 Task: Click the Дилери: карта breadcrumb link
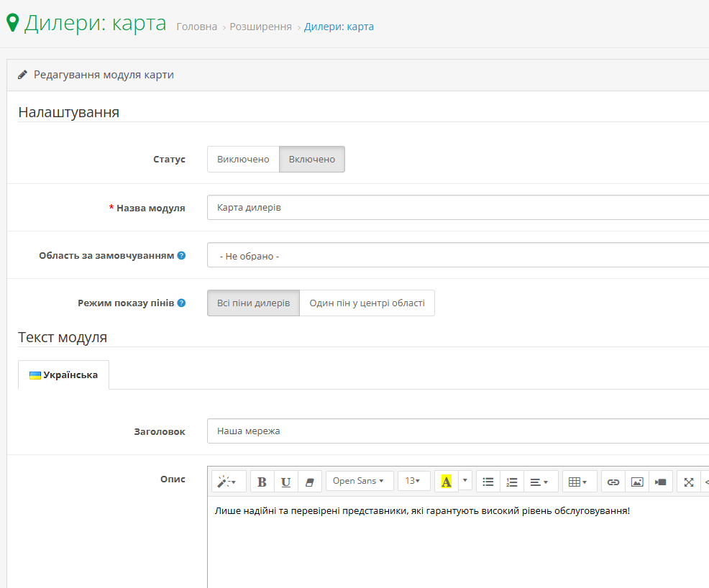(x=339, y=27)
